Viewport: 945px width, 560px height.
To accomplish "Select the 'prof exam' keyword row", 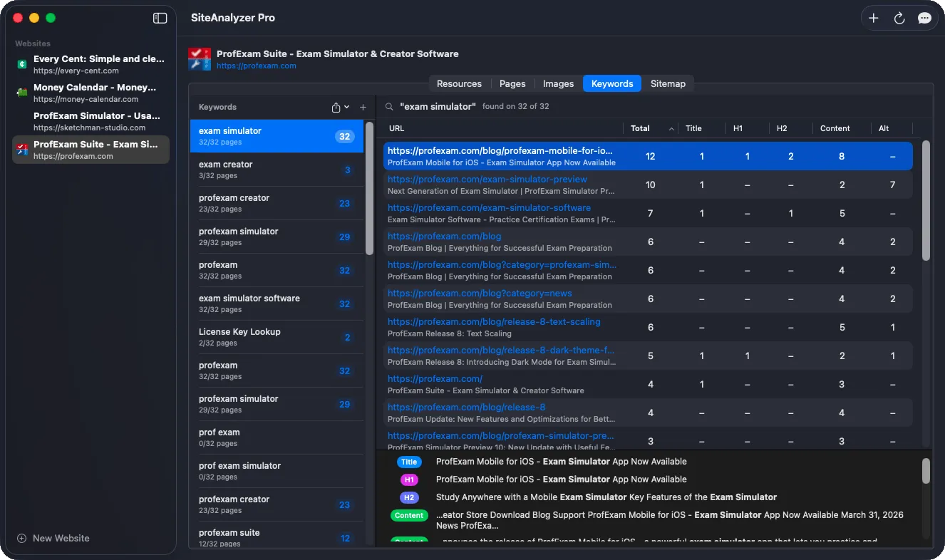I will point(277,437).
